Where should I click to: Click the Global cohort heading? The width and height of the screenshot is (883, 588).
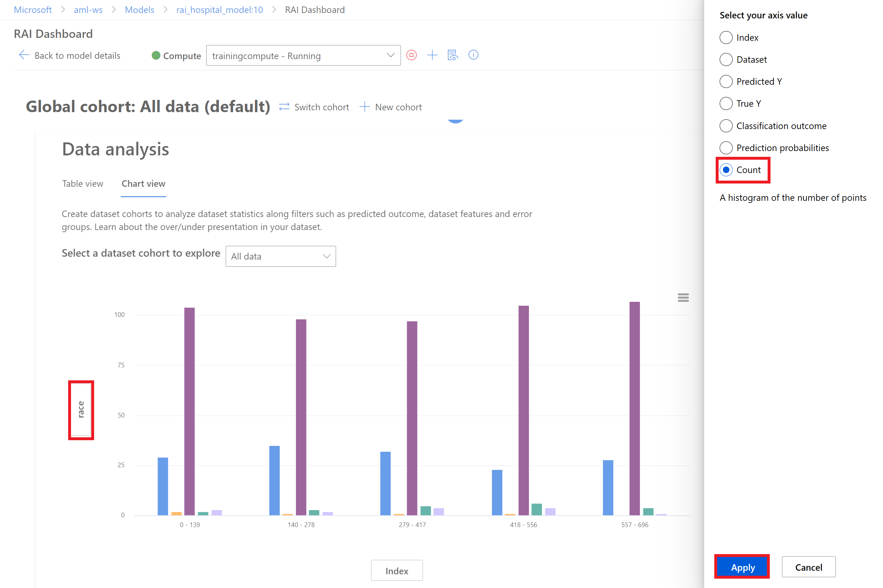click(148, 106)
